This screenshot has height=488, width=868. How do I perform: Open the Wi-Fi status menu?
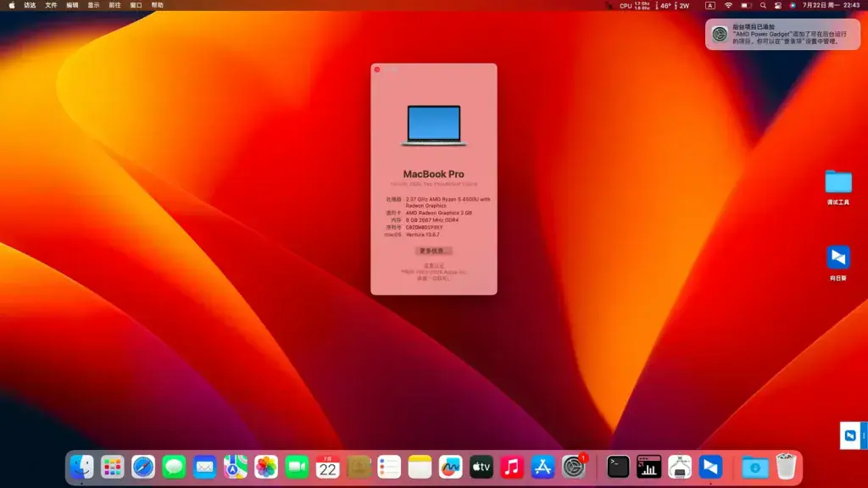pos(728,6)
